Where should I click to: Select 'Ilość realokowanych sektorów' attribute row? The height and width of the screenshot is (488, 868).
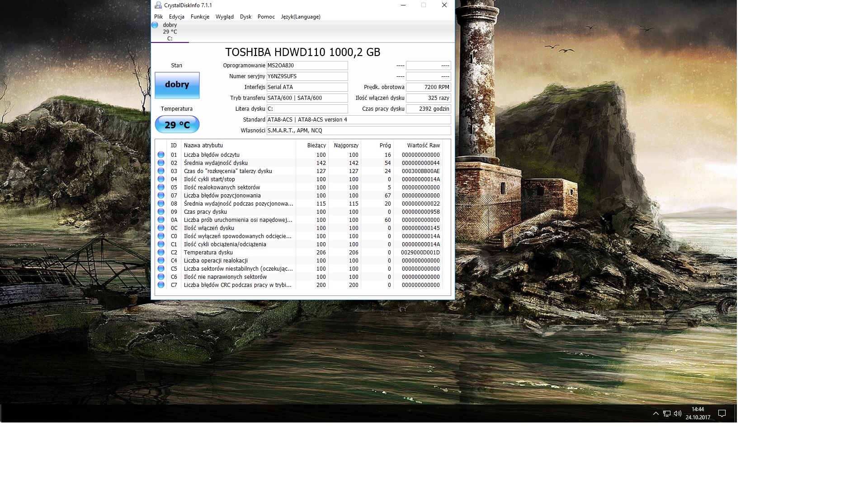coord(299,187)
